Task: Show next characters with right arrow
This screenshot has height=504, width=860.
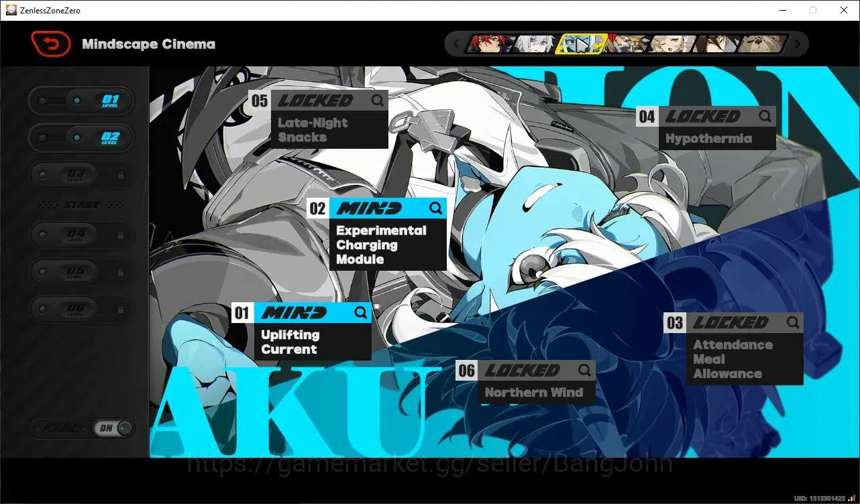Action: point(798,44)
